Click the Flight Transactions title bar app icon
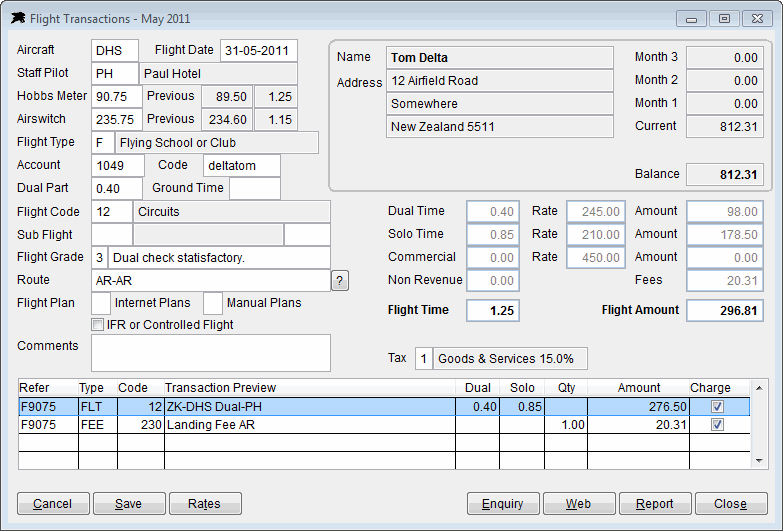 pos(18,18)
